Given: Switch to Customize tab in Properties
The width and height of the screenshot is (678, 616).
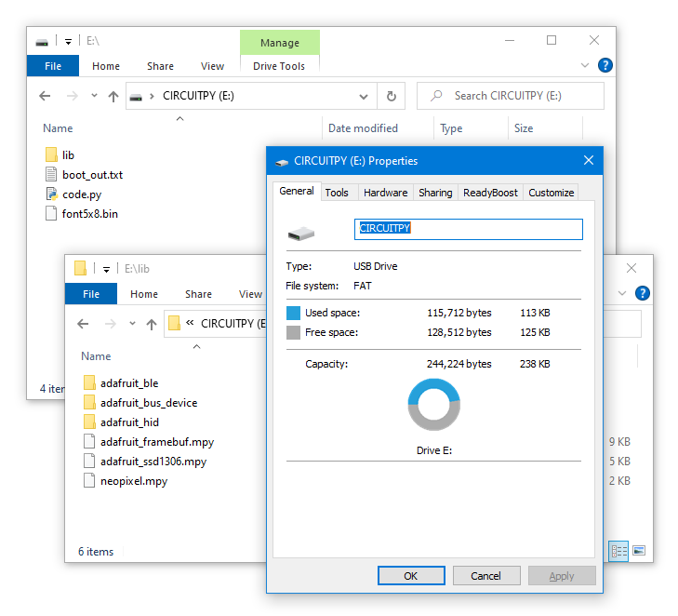Looking at the screenshot, I should 551,193.
